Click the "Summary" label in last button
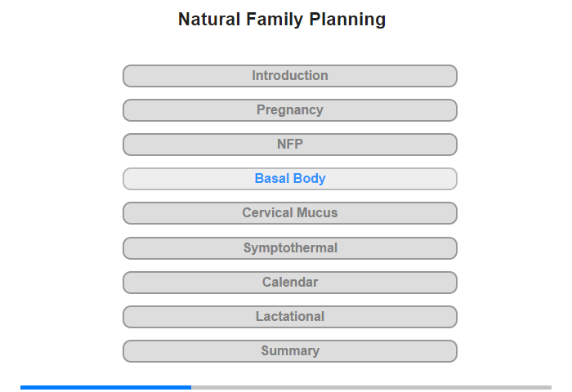The height and width of the screenshot is (392, 572). pos(290,351)
